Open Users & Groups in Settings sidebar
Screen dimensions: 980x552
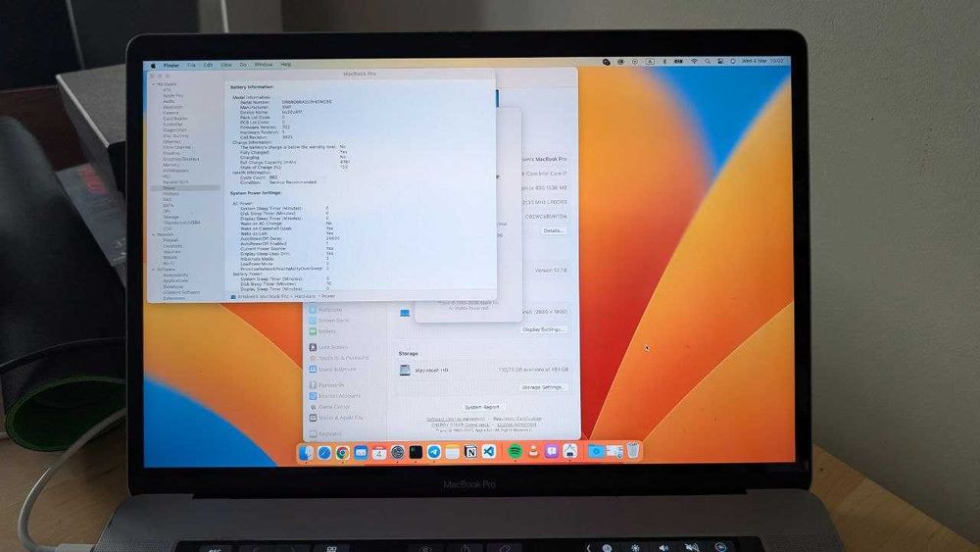tap(332, 370)
